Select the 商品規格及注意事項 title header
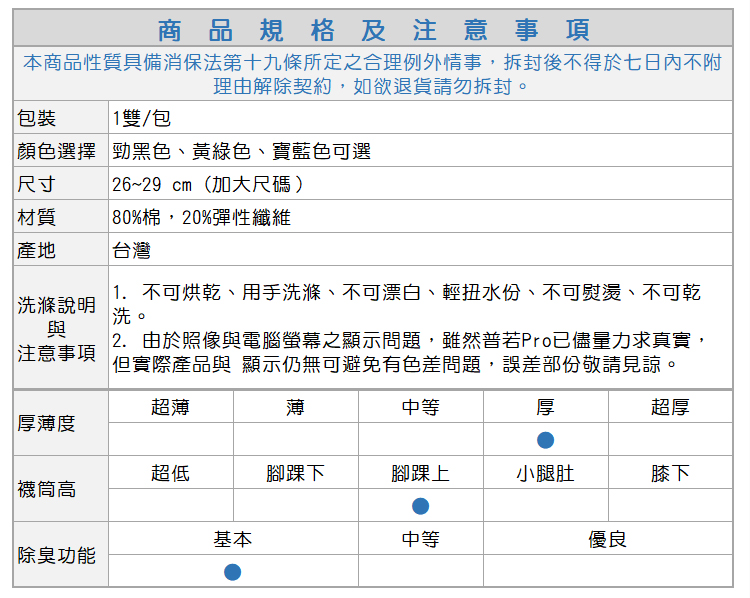Screen dimensions: 750x598 [x=374, y=29]
